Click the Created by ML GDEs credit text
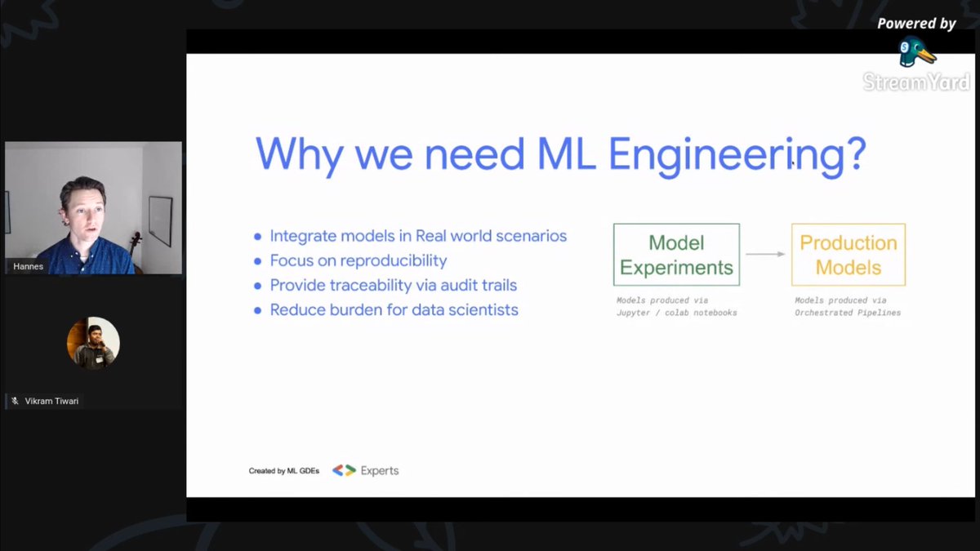This screenshot has width=980, height=551. pyautogui.click(x=283, y=470)
